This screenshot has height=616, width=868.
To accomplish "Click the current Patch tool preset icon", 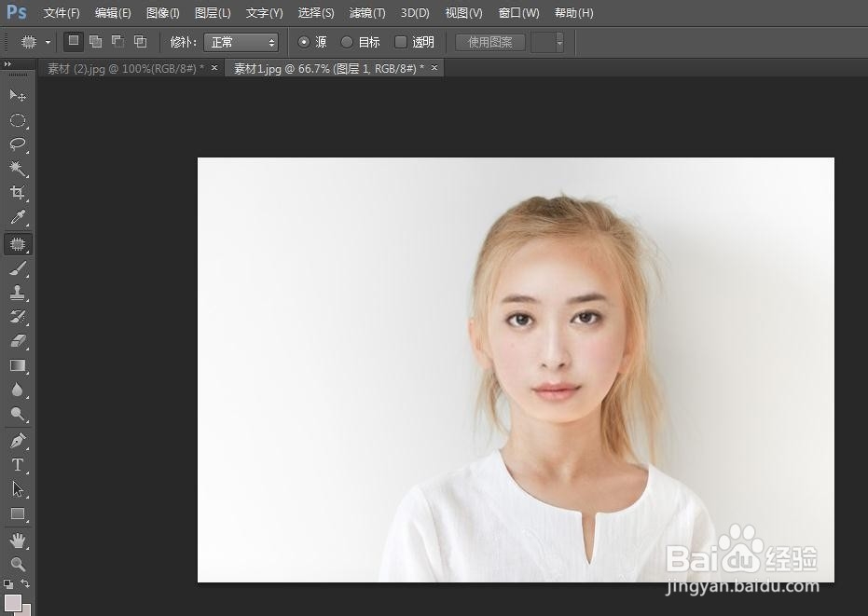I will 28,42.
